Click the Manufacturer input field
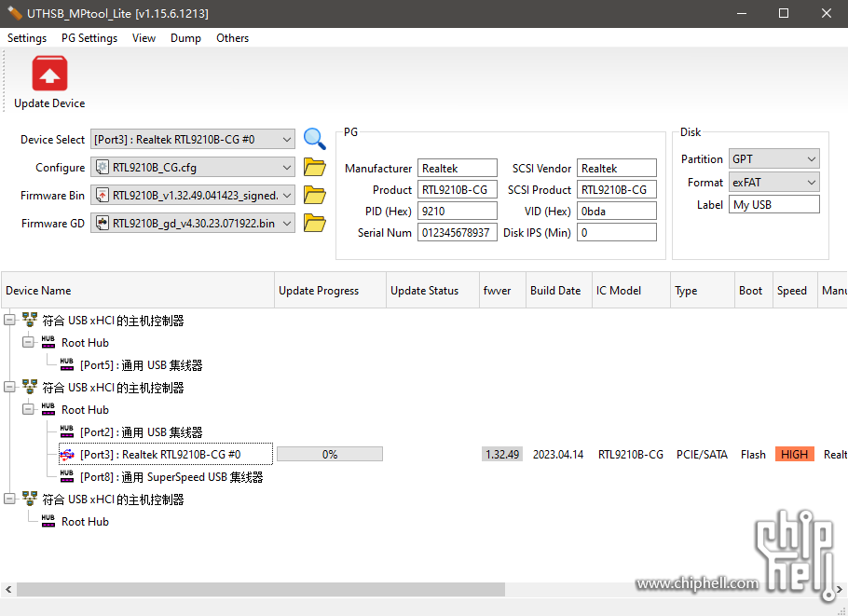 [x=457, y=168]
